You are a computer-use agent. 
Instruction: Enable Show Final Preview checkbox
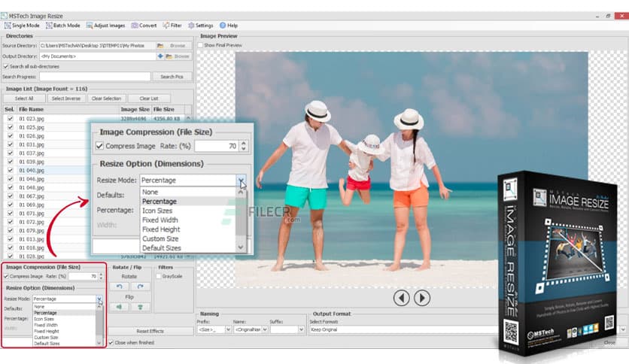(200, 45)
